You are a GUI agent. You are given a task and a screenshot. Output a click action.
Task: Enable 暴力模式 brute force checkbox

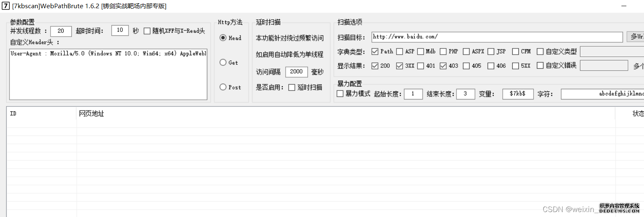point(340,94)
